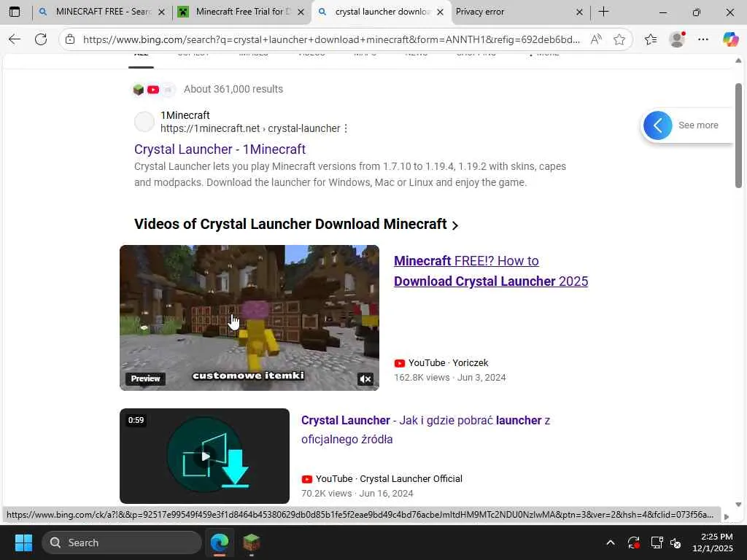Image resolution: width=747 pixels, height=560 pixels.
Task: Open the network status tray icon
Action: pyautogui.click(x=657, y=542)
